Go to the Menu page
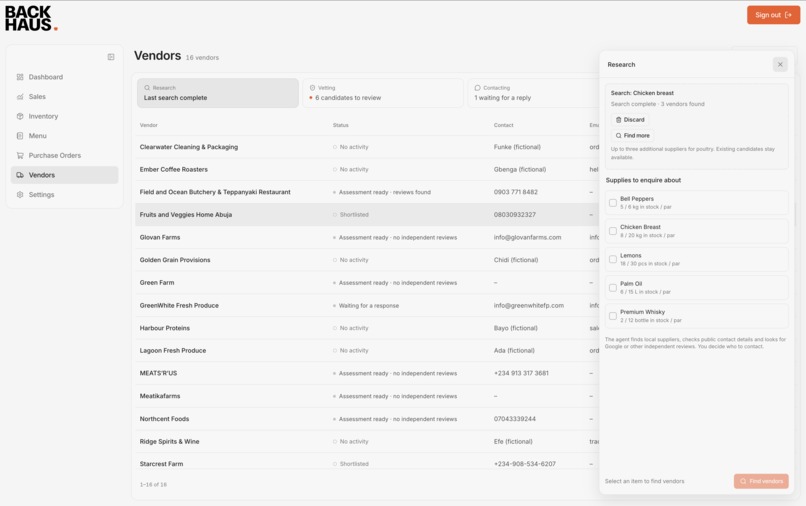Screen dimensions: 806x506 [x=64, y=136]
